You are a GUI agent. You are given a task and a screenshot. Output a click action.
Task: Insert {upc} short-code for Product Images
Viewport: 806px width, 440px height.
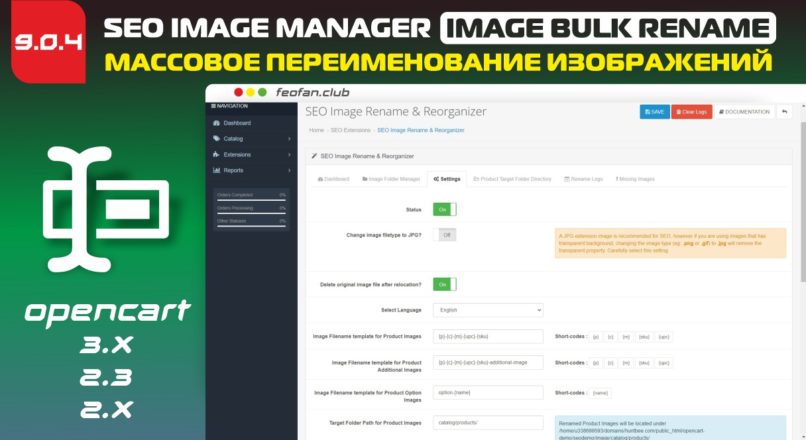pos(664,337)
